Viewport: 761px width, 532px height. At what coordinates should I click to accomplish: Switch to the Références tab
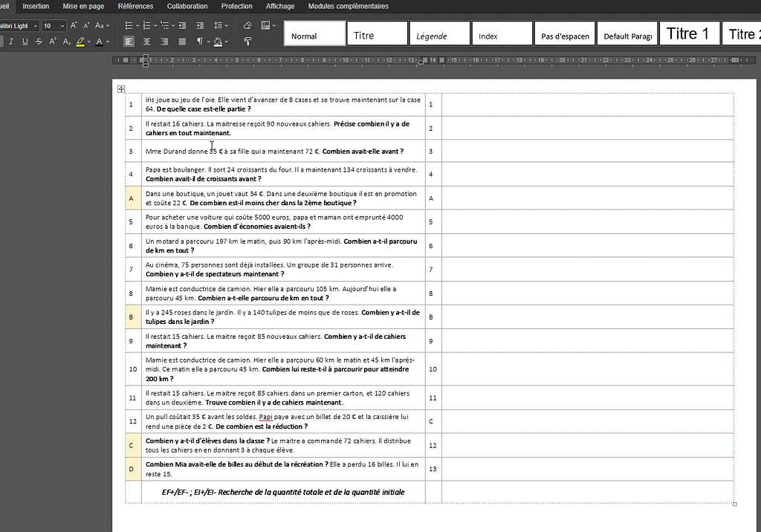[x=135, y=6]
